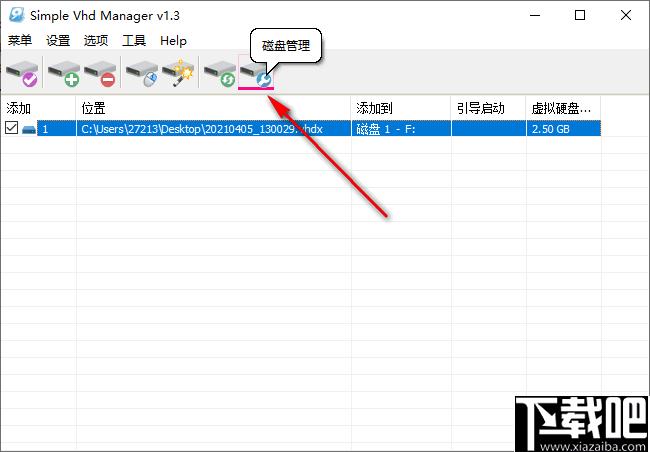Image resolution: width=650 pixels, height=452 pixels.
Task: Click the refresh drive icon with green arrows
Action: (220, 73)
